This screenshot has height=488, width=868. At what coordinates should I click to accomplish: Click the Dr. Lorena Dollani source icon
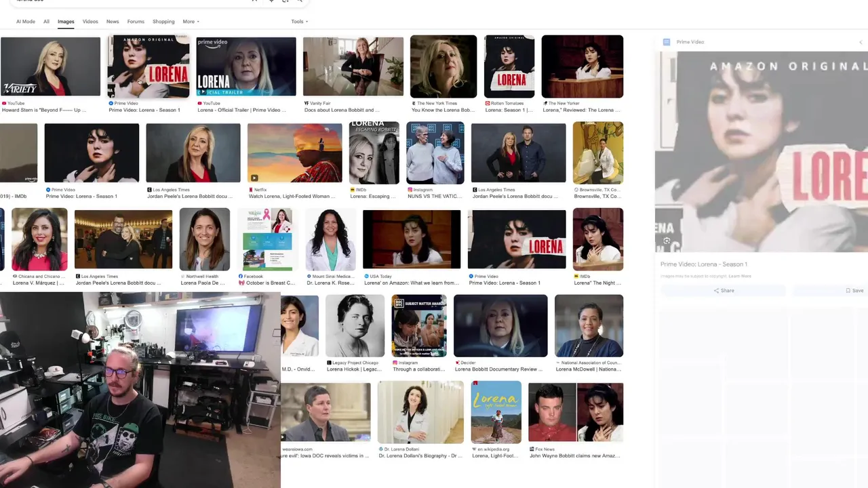pos(381,449)
